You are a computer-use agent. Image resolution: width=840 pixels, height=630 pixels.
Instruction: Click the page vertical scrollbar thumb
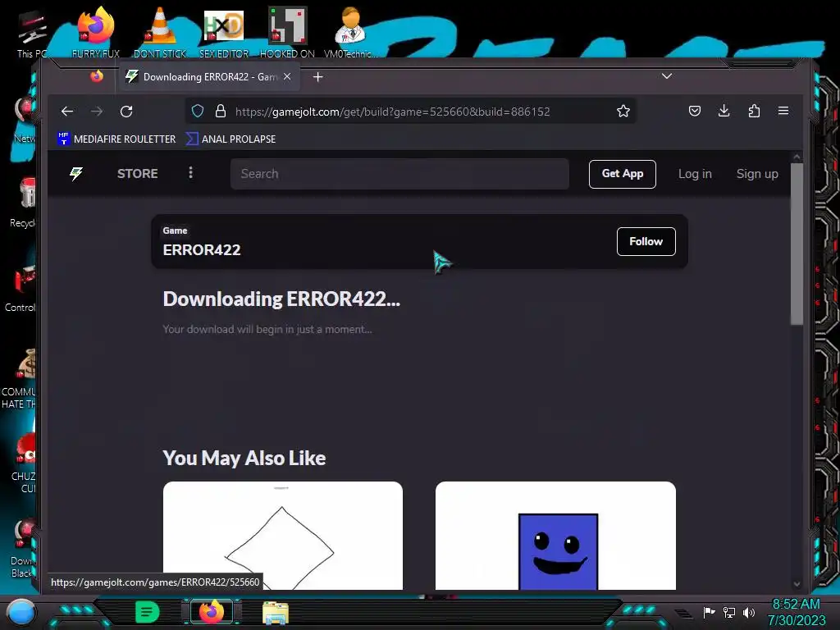[797, 244]
